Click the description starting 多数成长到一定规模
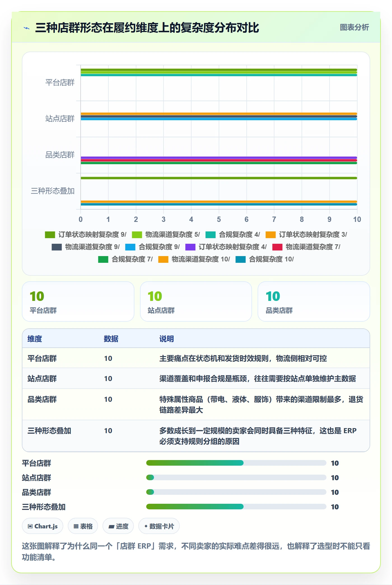Image resolution: width=392 pixels, height=585 pixels. pos(258,436)
